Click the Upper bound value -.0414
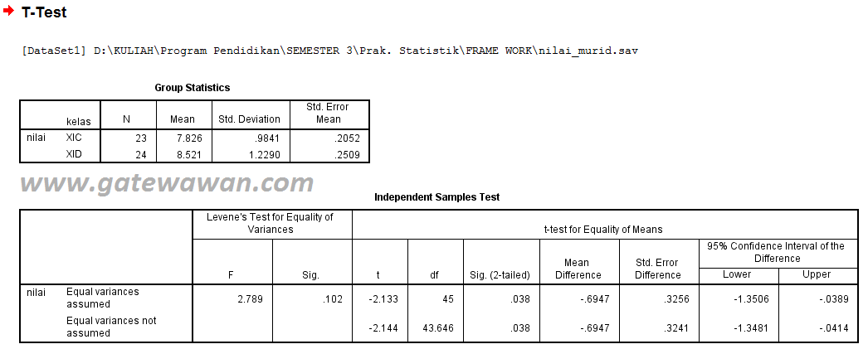Screen dimensions: 868x349 (834, 328)
